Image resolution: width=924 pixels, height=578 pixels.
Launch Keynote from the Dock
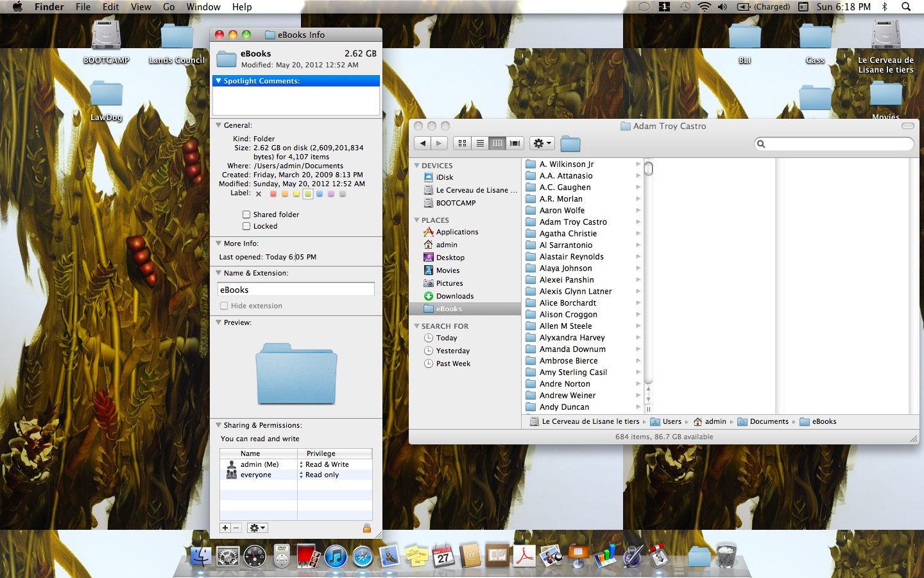point(578,556)
